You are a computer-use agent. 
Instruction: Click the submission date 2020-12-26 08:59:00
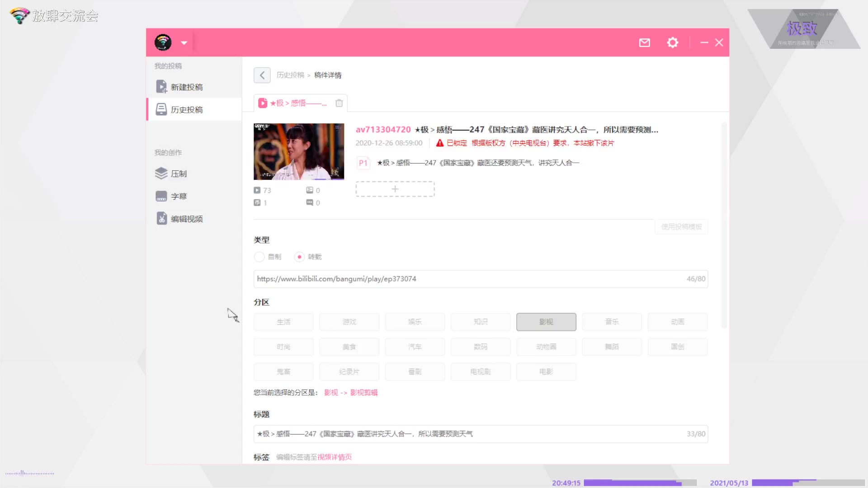click(389, 143)
